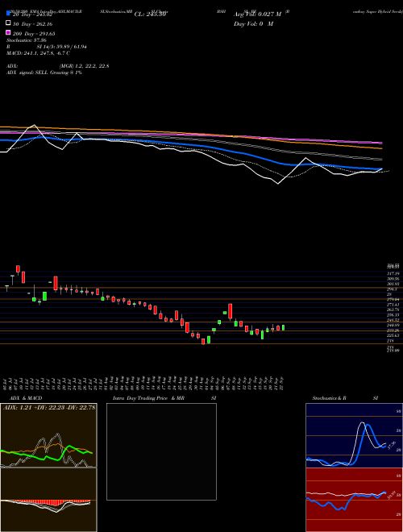Click the rotated 59.89 label in RSI chart
This screenshot has height=532, width=403.
click(x=392, y=496)
